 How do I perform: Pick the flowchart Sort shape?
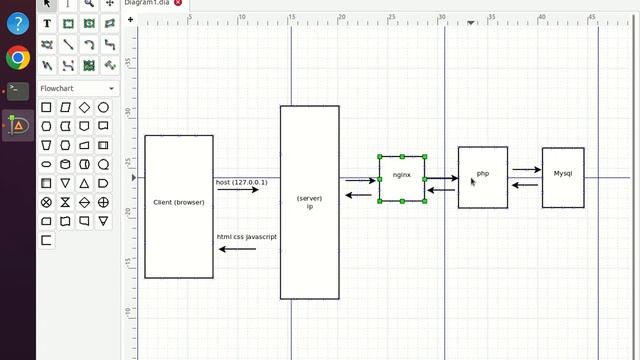click(x=84, y=202)
